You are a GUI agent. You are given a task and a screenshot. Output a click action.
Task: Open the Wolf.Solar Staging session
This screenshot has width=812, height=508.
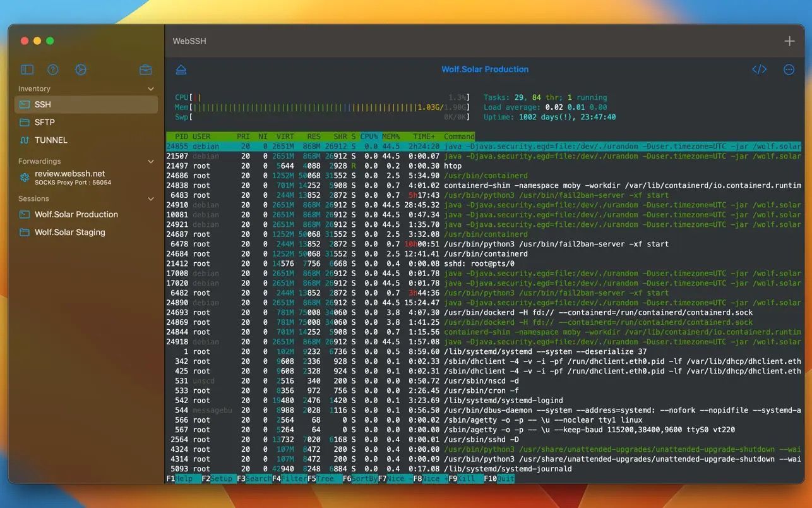86,232
